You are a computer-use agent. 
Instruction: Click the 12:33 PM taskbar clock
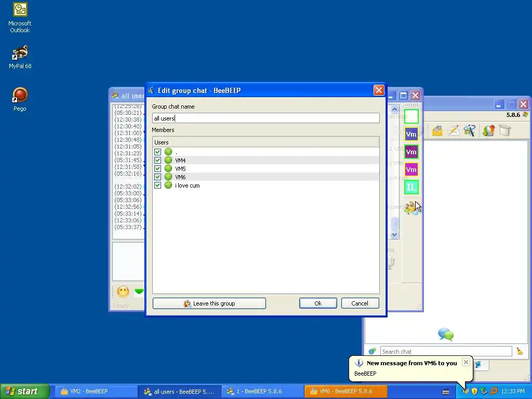(513, 391)
